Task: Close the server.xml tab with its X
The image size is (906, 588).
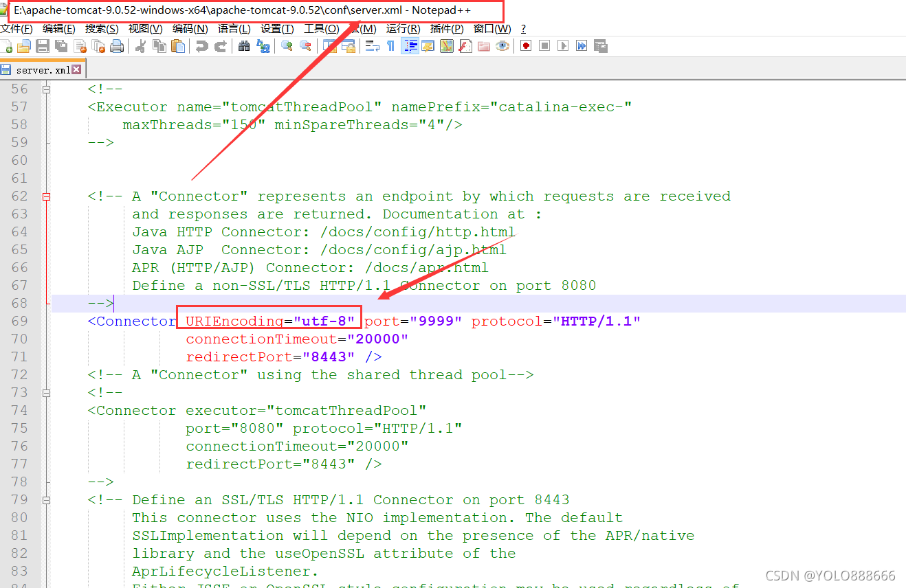Action: (x=76, y=69)
